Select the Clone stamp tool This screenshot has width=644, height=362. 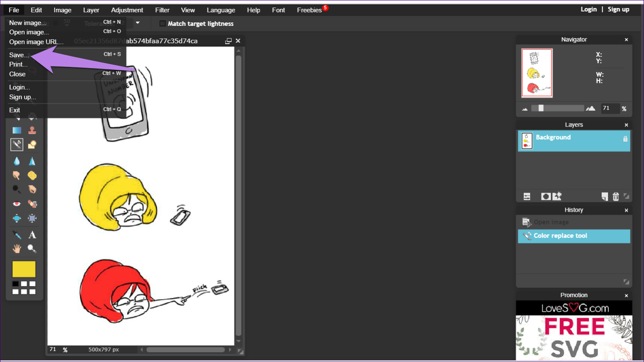click(32, 131)
